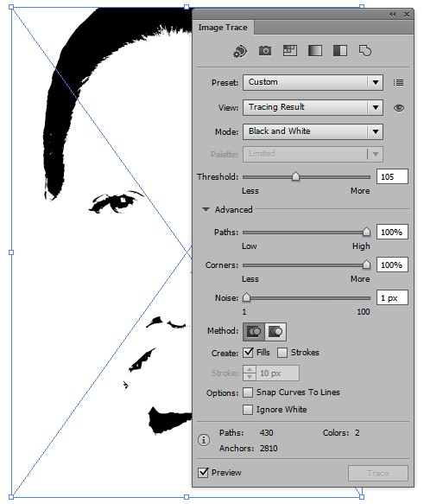Open the manage presets list icon
424x504 pixels.
398,83
